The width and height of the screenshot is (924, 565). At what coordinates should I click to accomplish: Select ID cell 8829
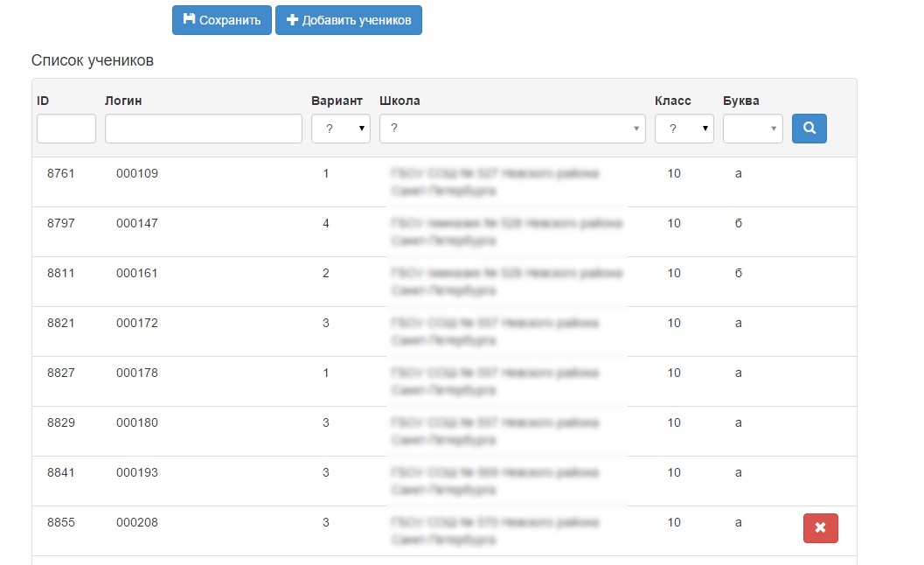click(60, 422)
